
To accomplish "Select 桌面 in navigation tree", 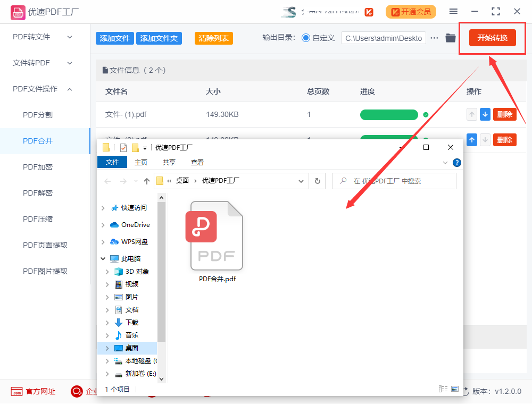I will pyautogui.click(x=127, y=348).
